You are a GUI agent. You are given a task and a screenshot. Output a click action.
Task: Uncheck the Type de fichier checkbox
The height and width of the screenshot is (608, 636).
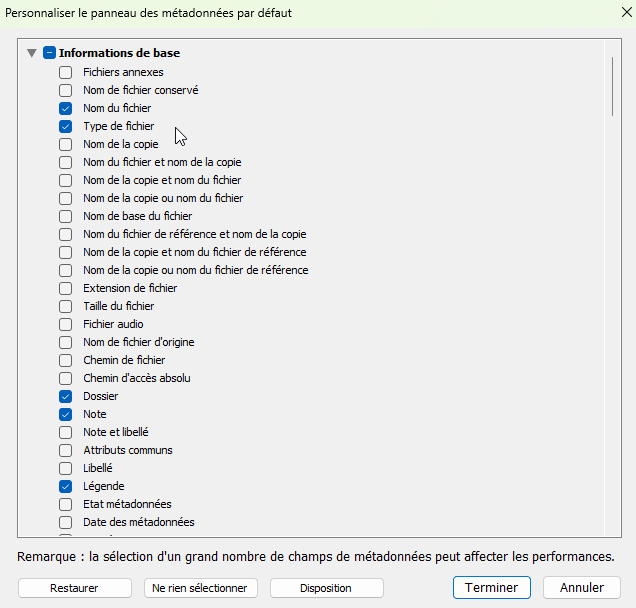pyautogui.click(x=66, y=126)
